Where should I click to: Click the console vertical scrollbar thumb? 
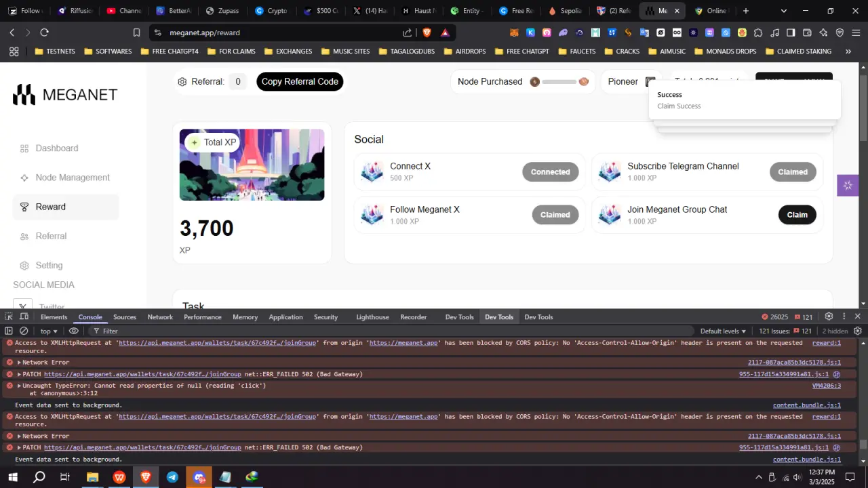863,445
